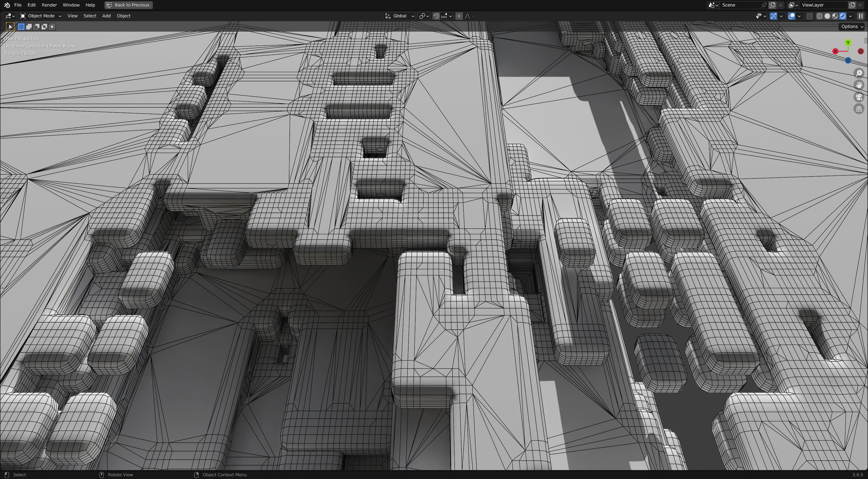This screenshot has width=868, height=479.
Task: Open the Global transform orientation dropdown
Action: coord(400,16)
